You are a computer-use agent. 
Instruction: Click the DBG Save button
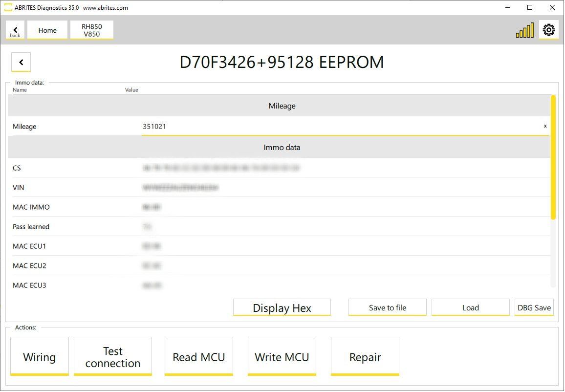534,307
